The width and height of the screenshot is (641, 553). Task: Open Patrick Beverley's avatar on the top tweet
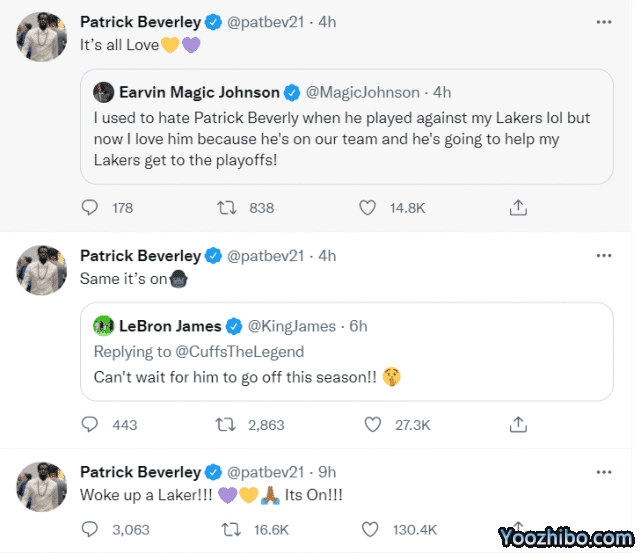(x=42, y=36)
